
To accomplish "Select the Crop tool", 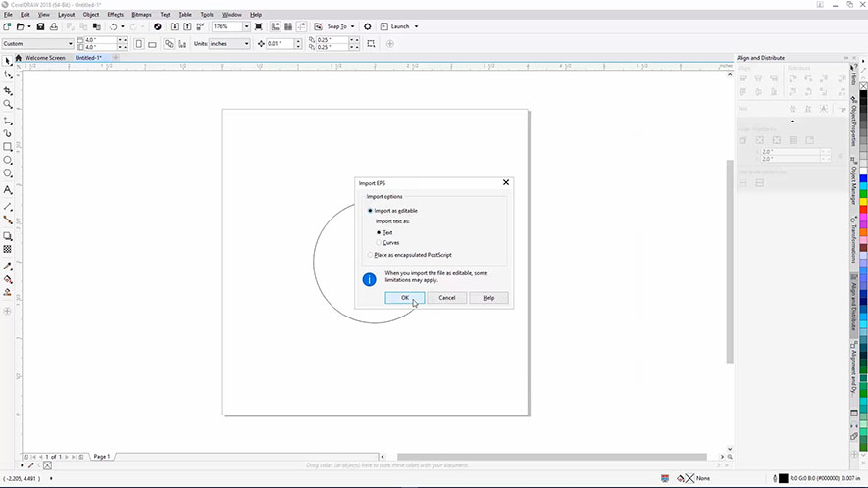I will tap(8, 90).
